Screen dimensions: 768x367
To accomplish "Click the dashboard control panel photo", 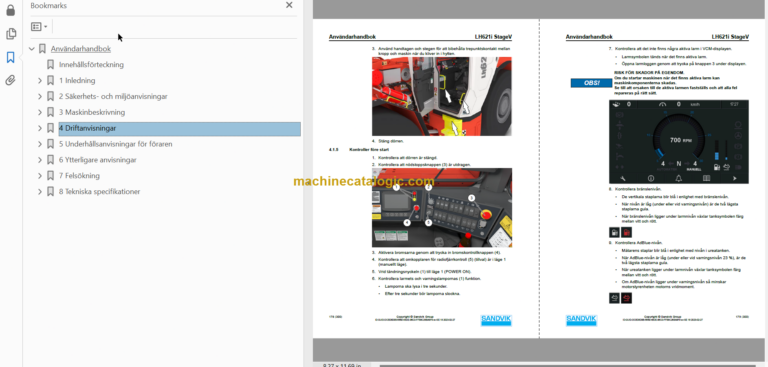I will (442, 208).
